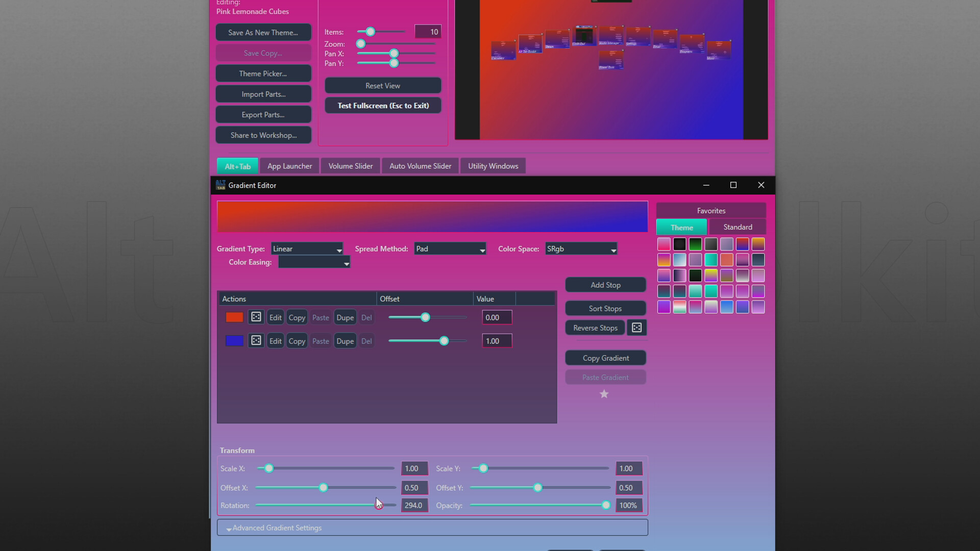Click the star icon to favorite this gradient
980x551 pixels.
pyautogui.click(x=604, y=394)
